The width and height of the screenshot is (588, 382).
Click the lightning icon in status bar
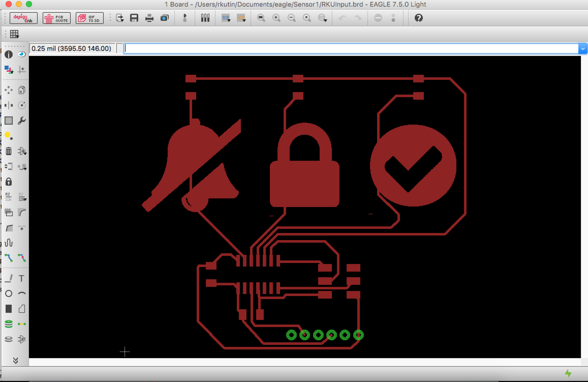pyautogui.click(x=568, y=373)
